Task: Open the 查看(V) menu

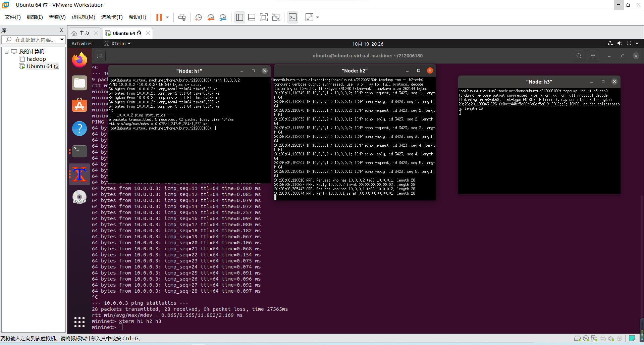Action: pos(57,17)
